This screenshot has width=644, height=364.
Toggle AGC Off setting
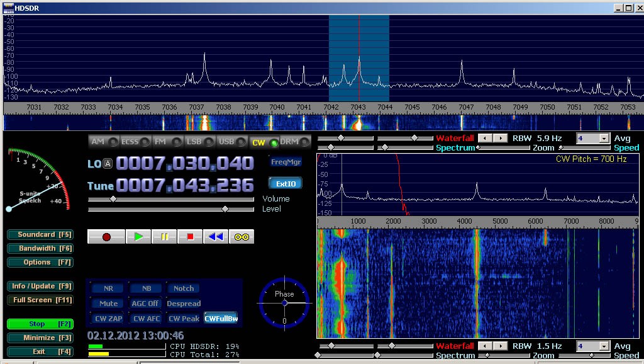(145, 303)
